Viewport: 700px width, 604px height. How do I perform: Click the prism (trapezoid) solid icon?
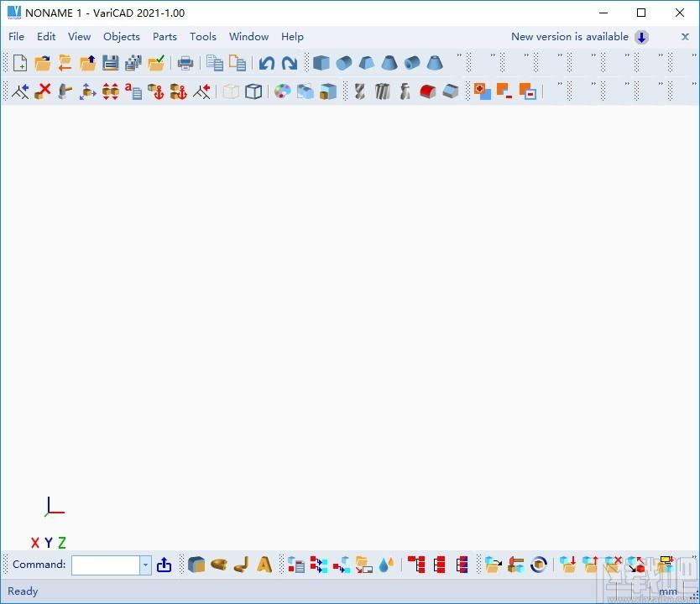367,63
